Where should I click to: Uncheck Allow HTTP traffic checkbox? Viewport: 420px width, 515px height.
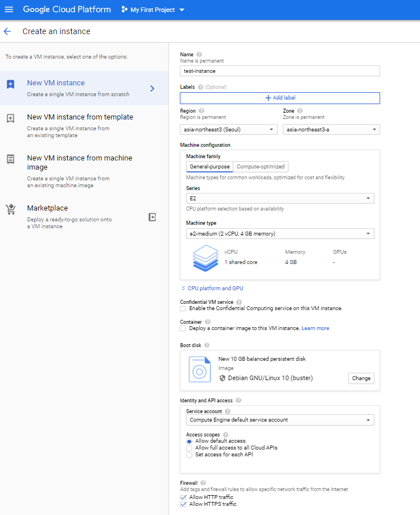(183, 497)
